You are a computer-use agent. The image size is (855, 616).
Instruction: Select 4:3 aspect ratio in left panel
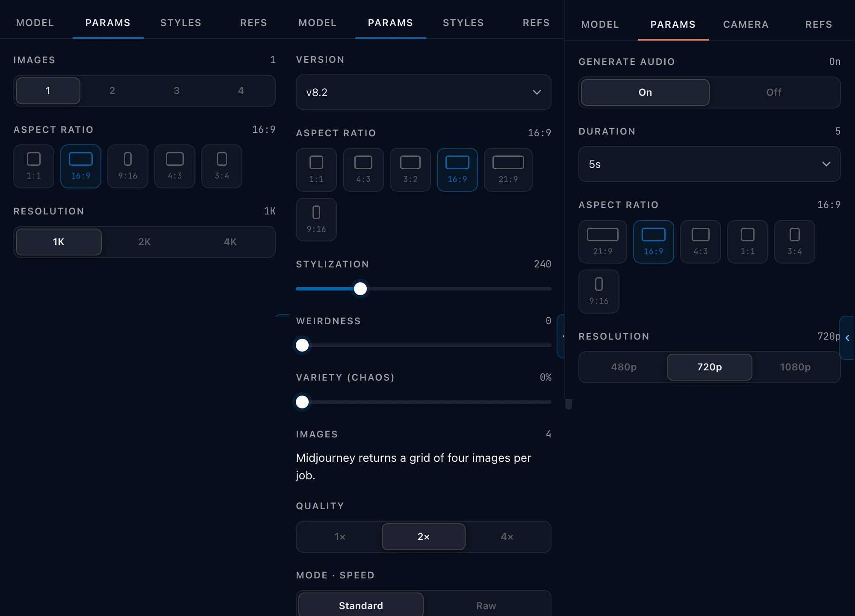[175, 166]
